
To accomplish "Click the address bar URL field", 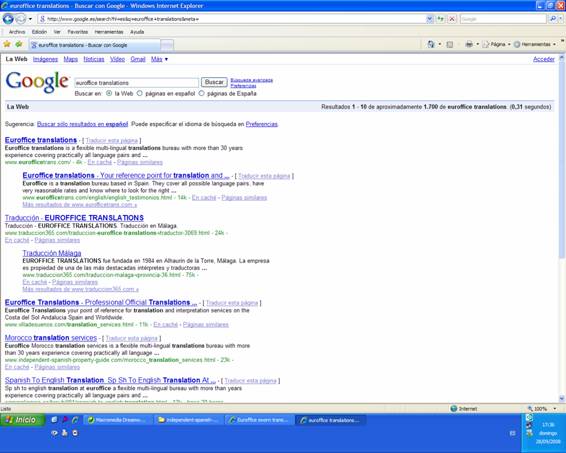I will (232, 19).
